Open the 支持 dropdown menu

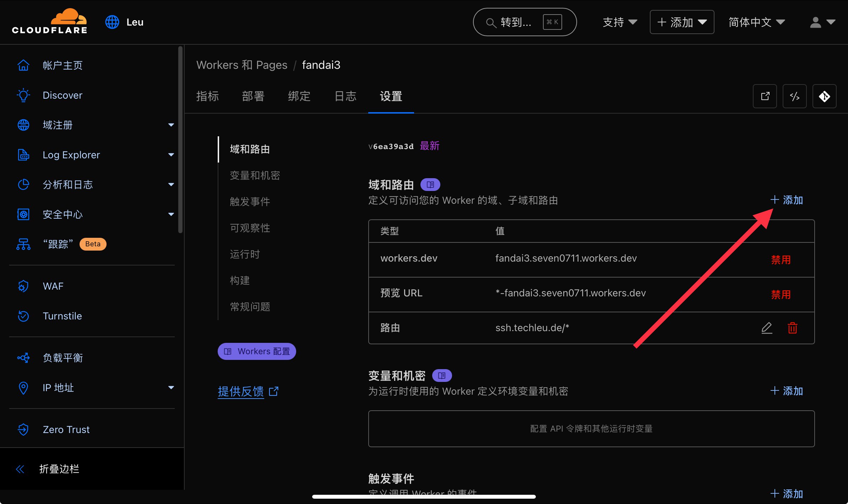point(620,22)
